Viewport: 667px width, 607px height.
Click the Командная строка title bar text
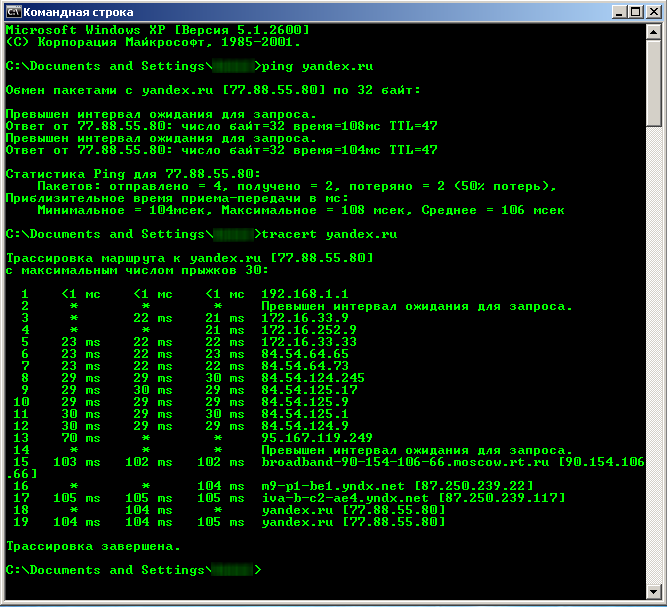point(68,12)
